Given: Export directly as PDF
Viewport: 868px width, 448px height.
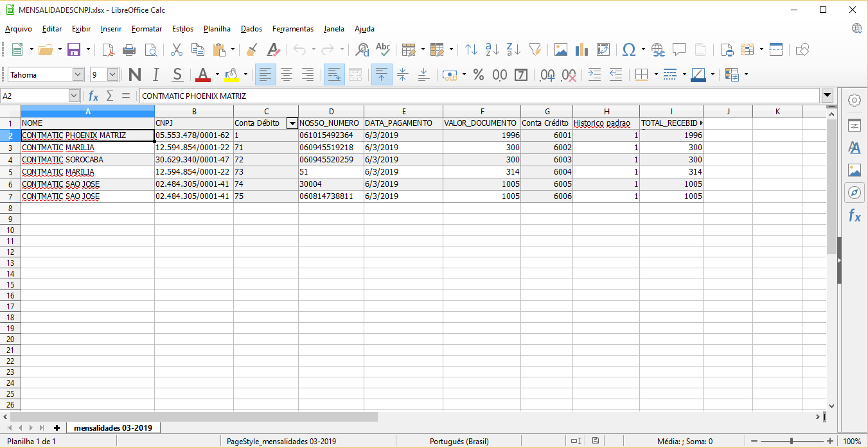Looking at the screenshot, I should (108, 49).
